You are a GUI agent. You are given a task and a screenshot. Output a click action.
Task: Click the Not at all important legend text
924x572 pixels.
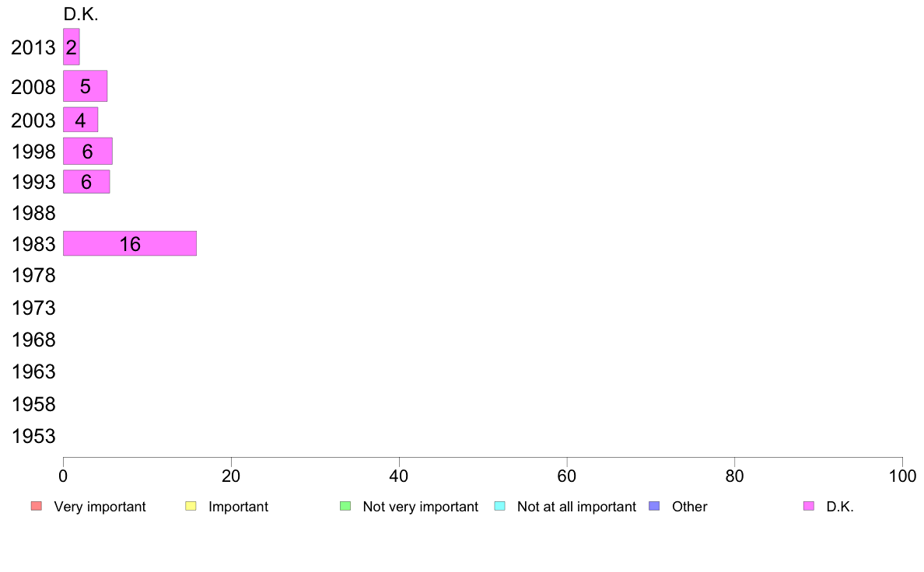tap(576, 507)
